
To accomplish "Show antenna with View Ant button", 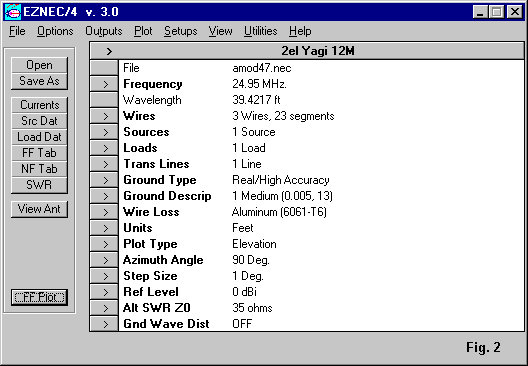I will [x=39, y=209].
